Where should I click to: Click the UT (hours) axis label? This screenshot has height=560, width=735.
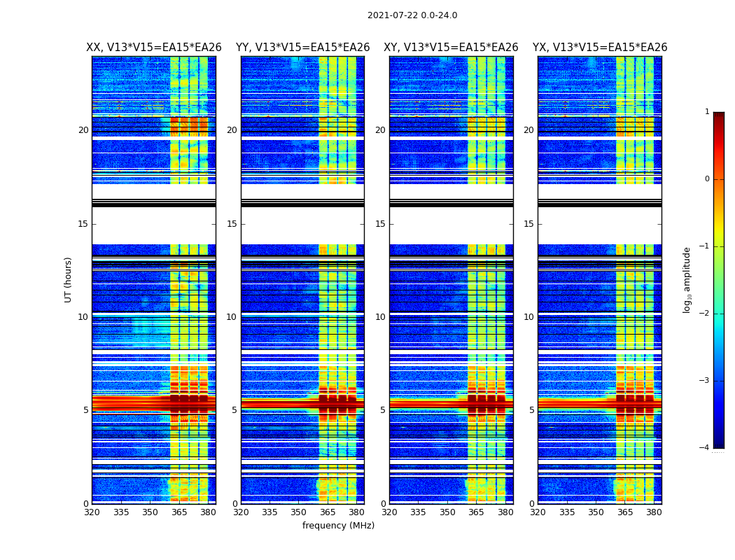pyautogui.click(x=68, y=280)
